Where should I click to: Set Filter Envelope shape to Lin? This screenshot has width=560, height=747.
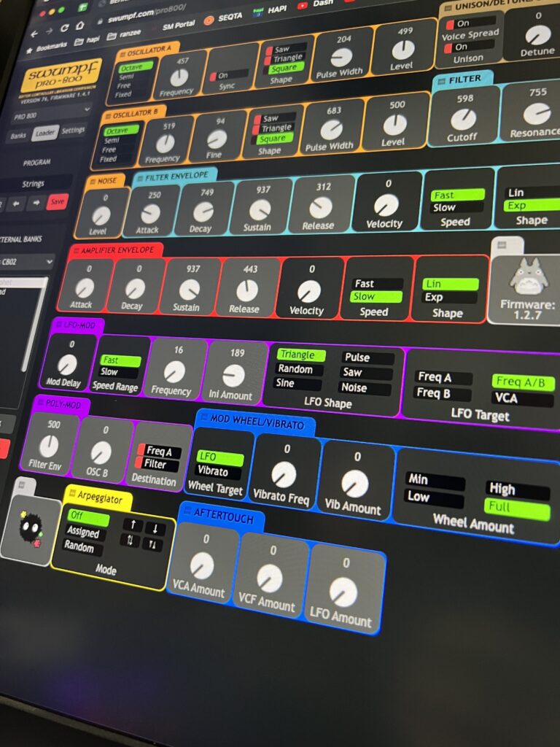pyautogui.click(x=532, y=193)
